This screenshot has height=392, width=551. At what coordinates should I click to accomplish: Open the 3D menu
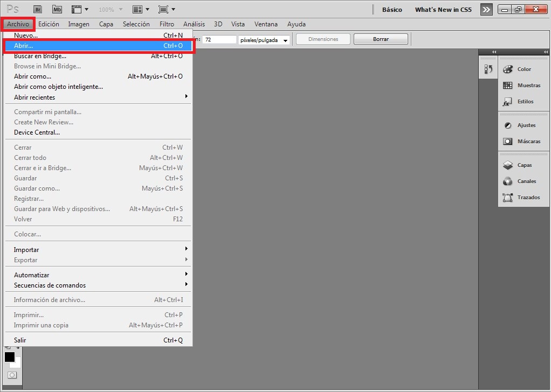point(218,24)
